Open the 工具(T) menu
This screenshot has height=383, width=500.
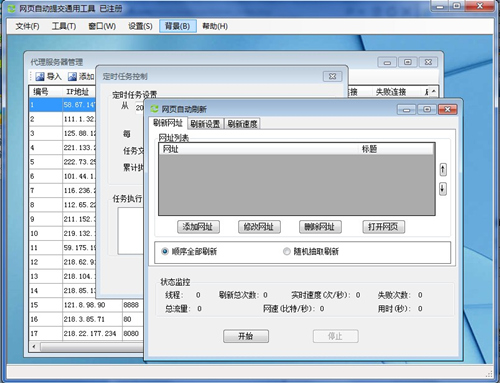pos(64,26)
